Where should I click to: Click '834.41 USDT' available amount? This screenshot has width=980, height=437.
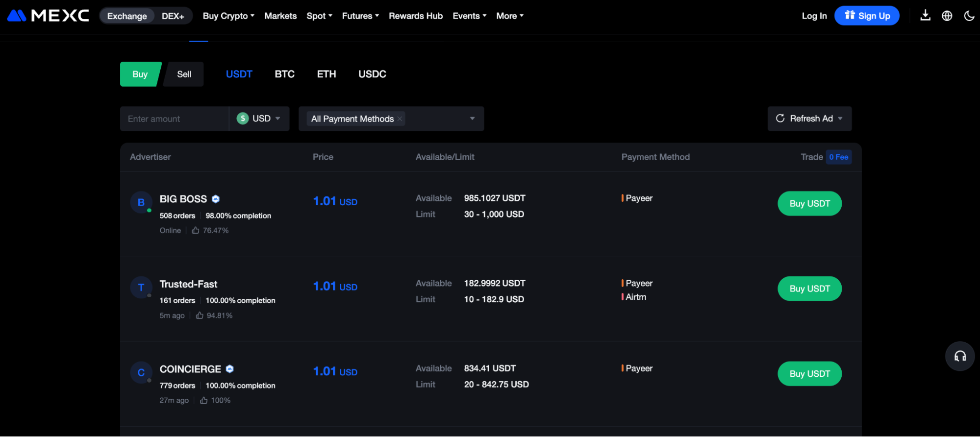[490, 368]
